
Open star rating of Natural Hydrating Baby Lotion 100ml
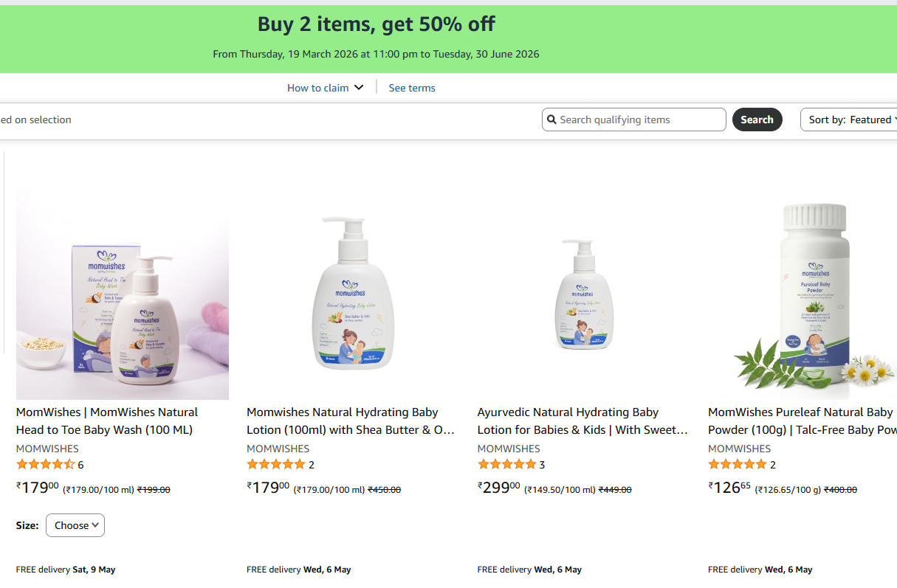276,465
